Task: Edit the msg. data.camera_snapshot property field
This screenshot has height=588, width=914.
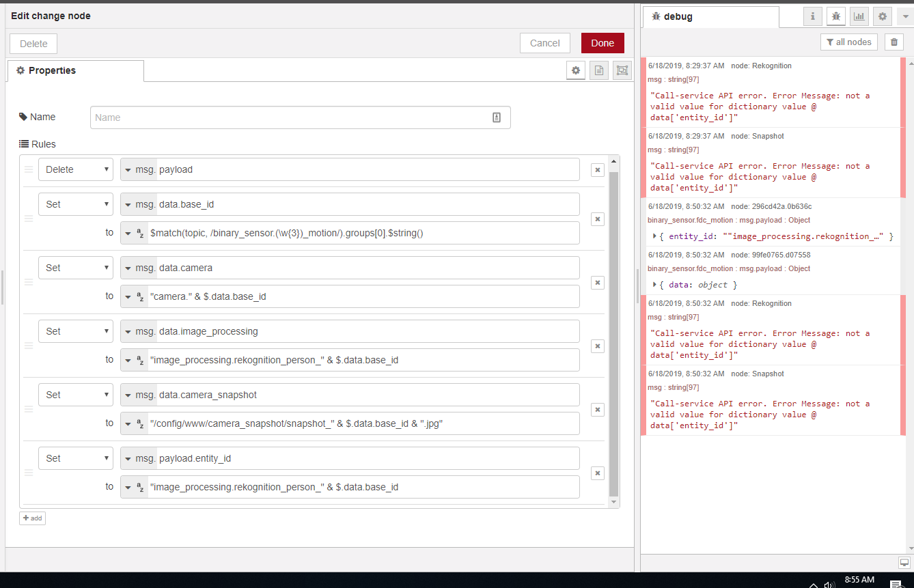Action: [369, 395]
